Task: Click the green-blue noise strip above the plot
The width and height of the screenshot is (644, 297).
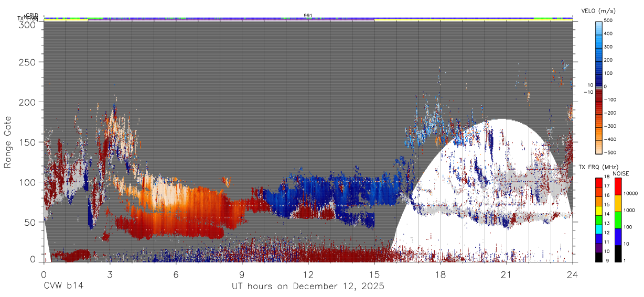Action: point(308,18)
